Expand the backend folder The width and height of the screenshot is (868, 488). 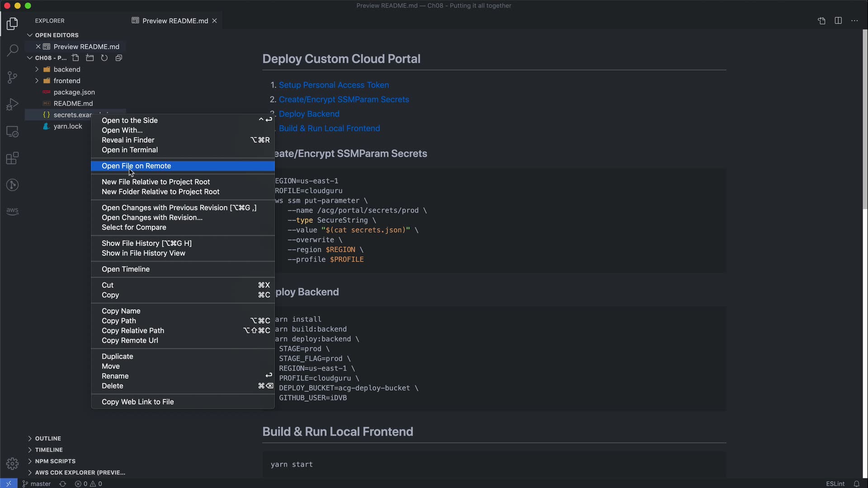[x=66, y=69]
